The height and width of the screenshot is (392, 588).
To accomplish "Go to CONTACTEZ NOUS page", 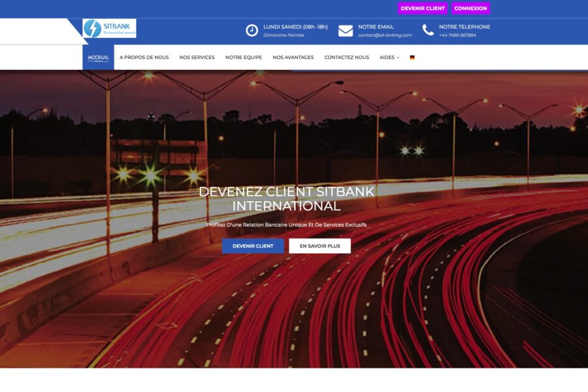I will [x=346, y=57].
